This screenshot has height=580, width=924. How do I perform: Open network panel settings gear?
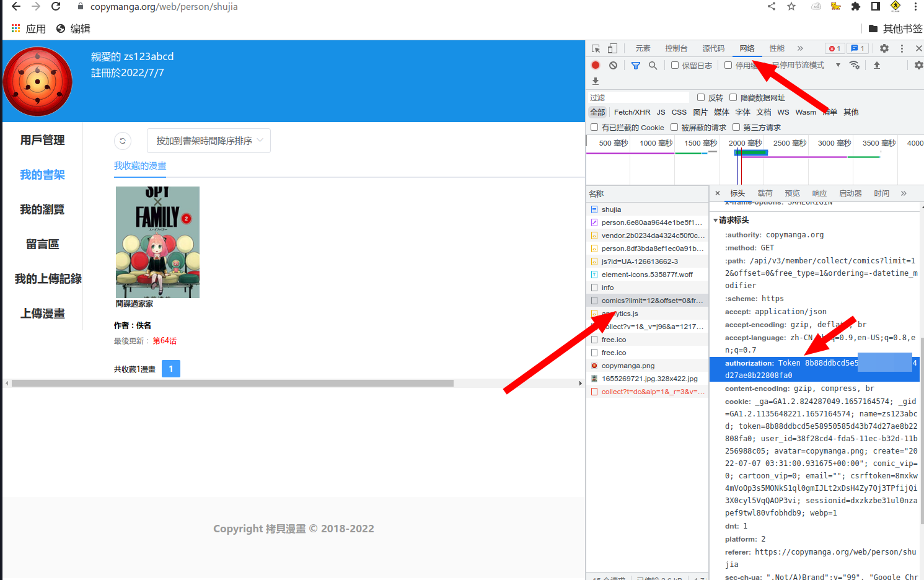click(x=919, y=65)
